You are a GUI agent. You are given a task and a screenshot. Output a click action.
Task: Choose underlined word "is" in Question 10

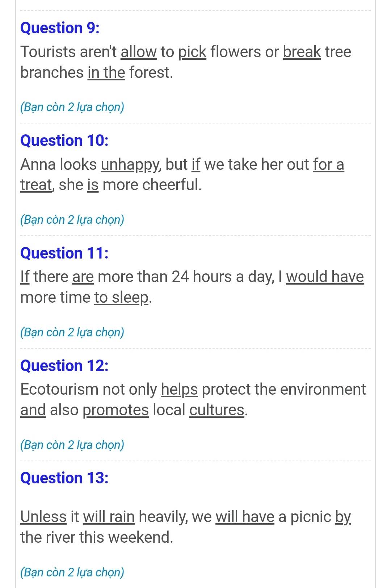[x=93, y=185]
